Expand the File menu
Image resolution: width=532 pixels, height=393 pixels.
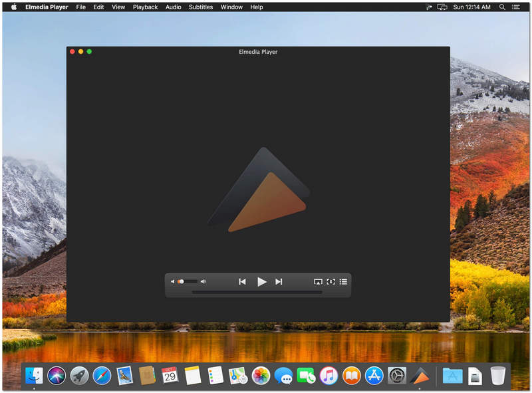[80, 7]
